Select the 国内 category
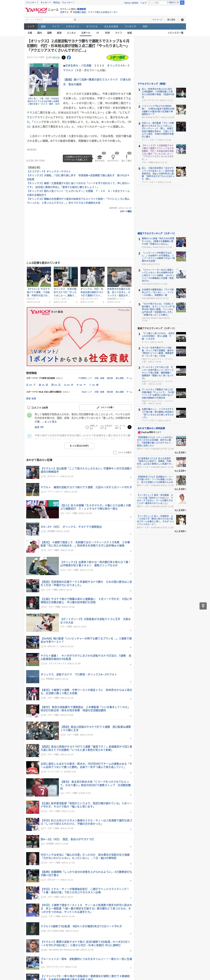Screen dimensions: 210x980 click(40, 33)
